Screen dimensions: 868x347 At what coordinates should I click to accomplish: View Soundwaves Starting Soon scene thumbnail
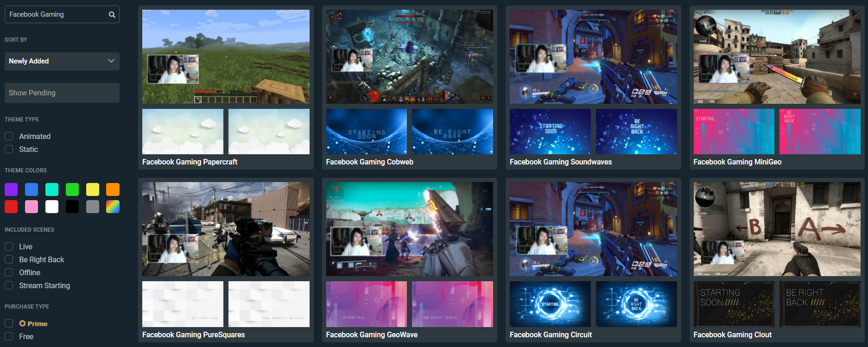coord(550,132)
